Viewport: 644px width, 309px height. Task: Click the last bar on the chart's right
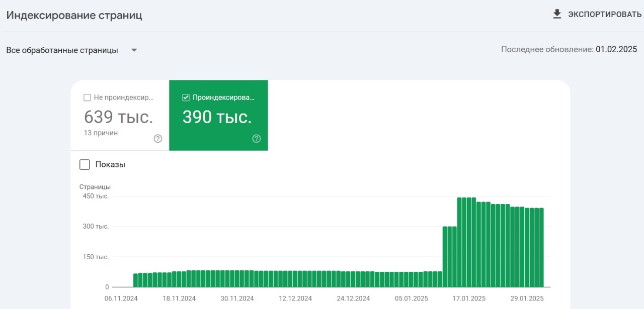541,247
